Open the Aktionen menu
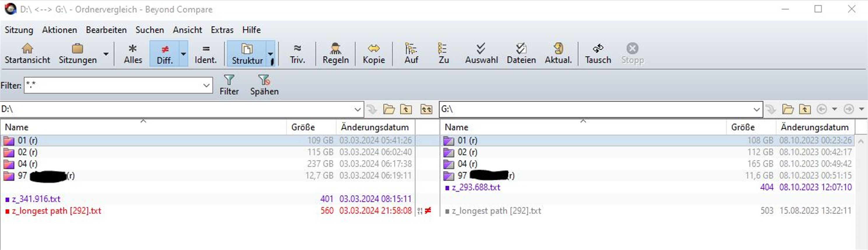This screenshot has height=250, width=868. pyautogui.click(x=60, y=30)
